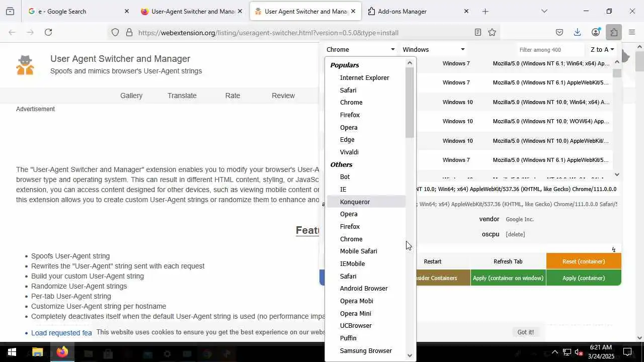Open the Windows OS dropdown

tap(434, 49)
